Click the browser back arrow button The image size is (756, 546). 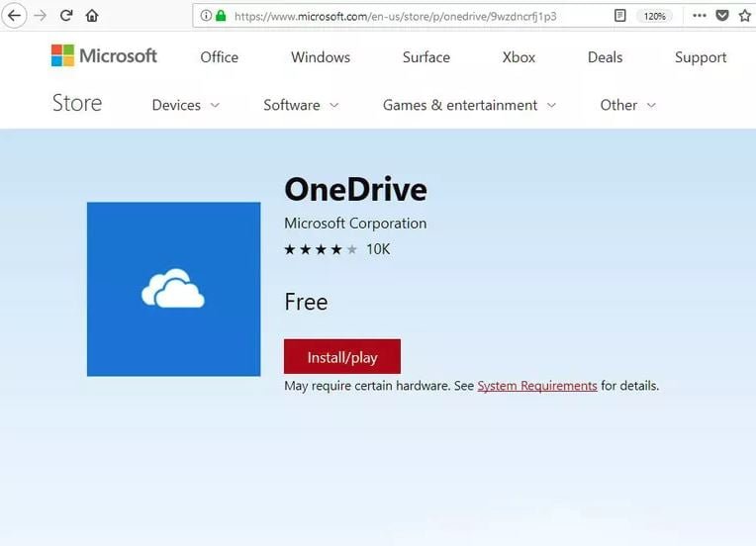15,16
